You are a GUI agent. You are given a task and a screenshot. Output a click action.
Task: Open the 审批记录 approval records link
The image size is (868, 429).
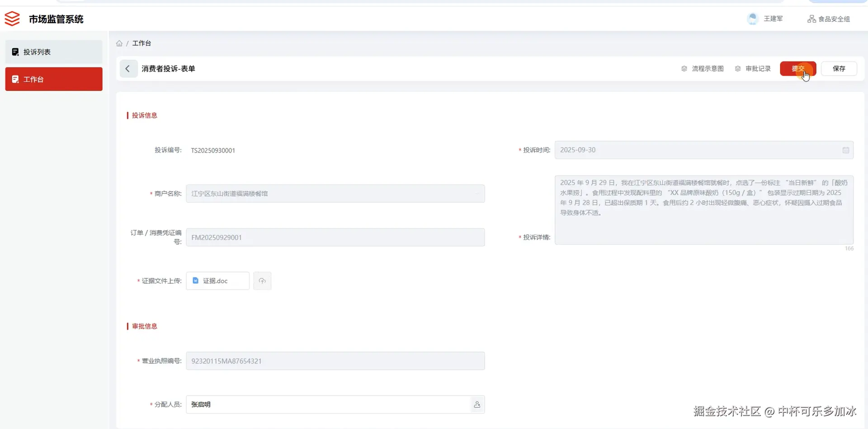pos(753,69)
